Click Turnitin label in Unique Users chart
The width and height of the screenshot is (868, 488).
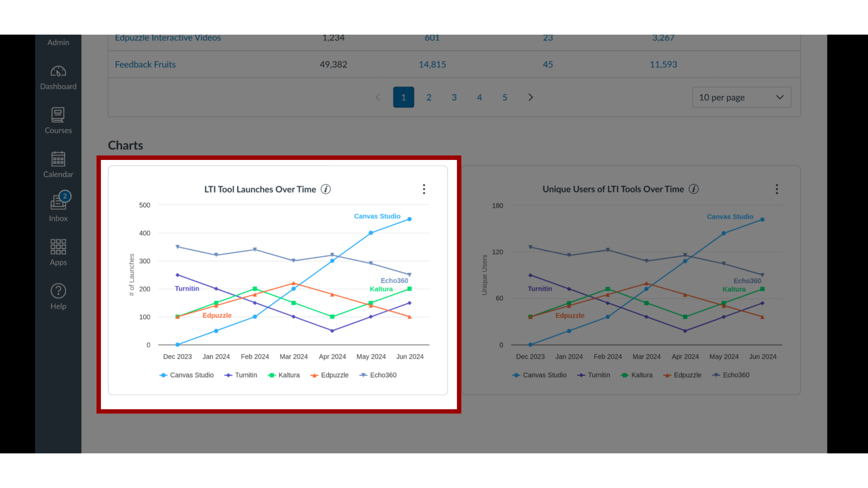coord(540,289)
